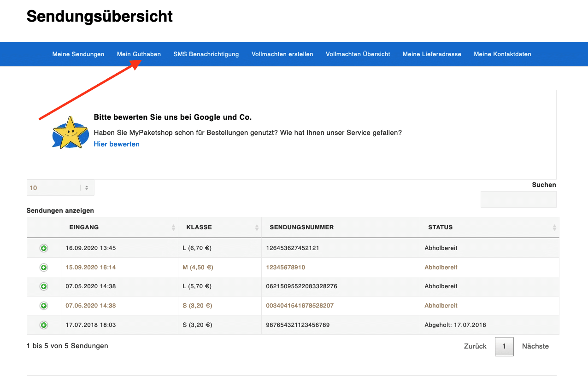Open the entries-per-page dropdown showing 10

click(x=60, y=188)
